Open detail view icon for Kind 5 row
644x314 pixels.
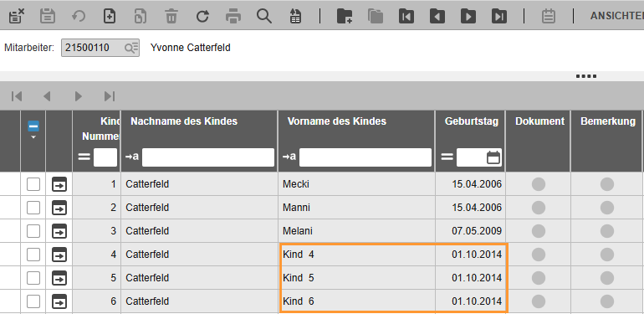[x=59, y=279]
